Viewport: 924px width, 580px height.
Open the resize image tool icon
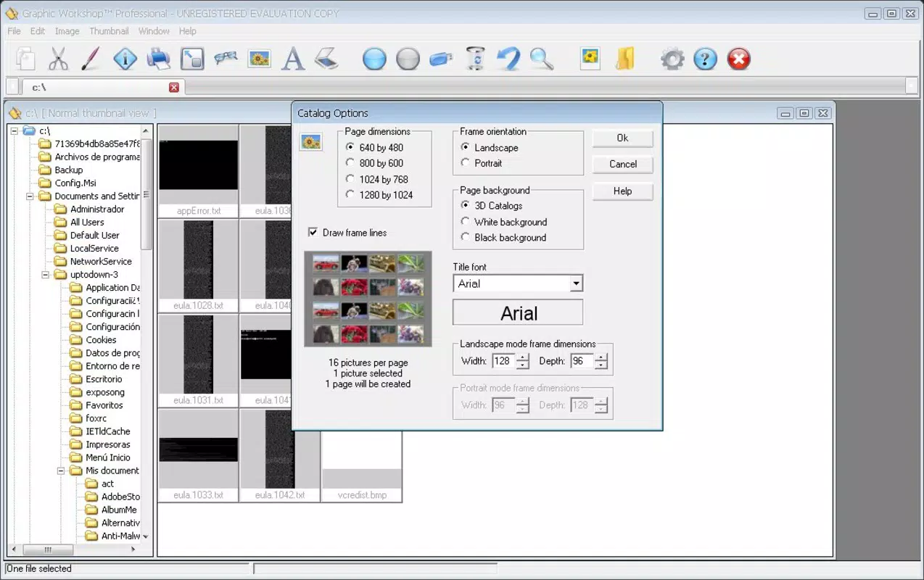click(x=192, y=59)
